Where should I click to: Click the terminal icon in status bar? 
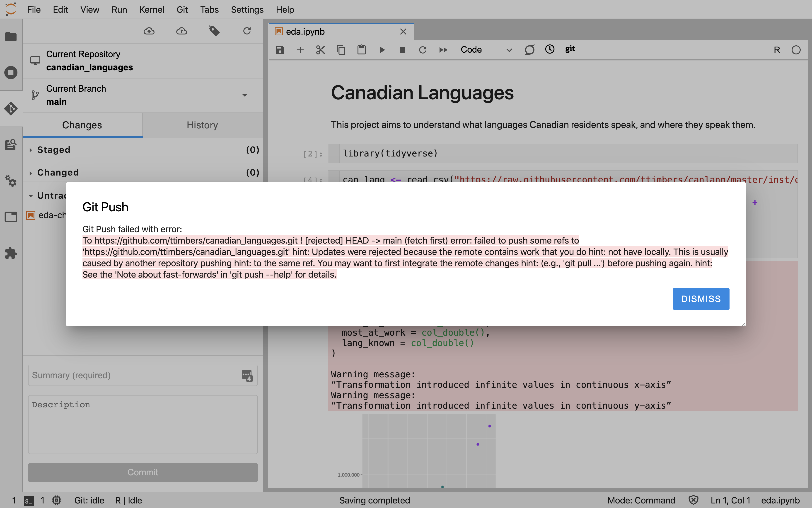click(x=29, y=501)
